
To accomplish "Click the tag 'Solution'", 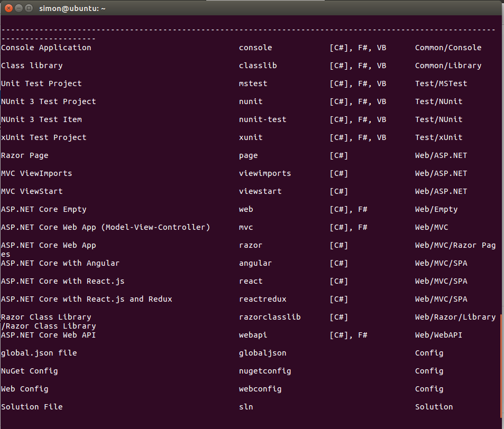I will click(434, 407).
